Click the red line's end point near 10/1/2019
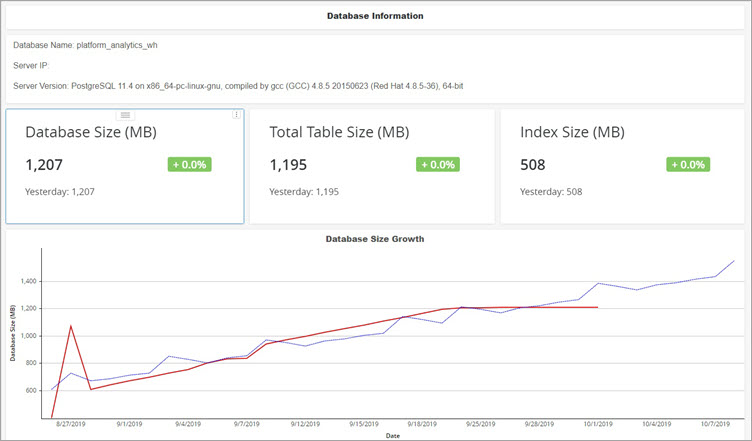This screenshot has width=752, height=441. [597, 307]
